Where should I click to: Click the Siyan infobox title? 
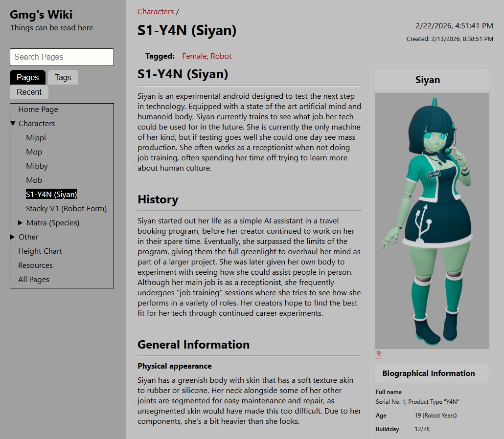(428, 80)
